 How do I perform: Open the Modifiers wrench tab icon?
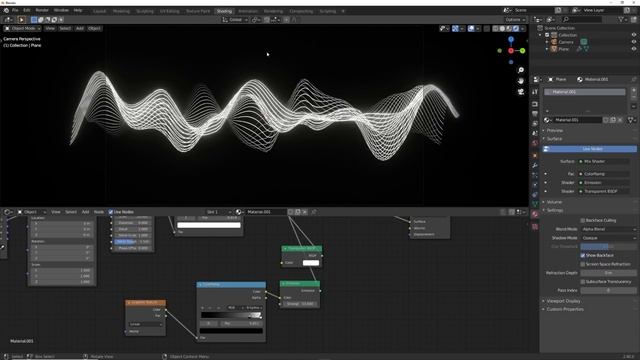click(x=535, y=165)
